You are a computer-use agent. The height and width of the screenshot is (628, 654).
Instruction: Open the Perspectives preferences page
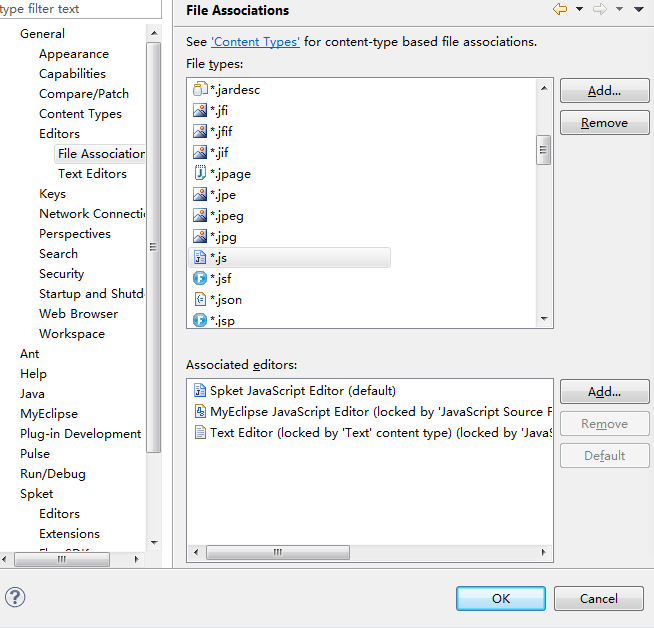pos(75,234)
